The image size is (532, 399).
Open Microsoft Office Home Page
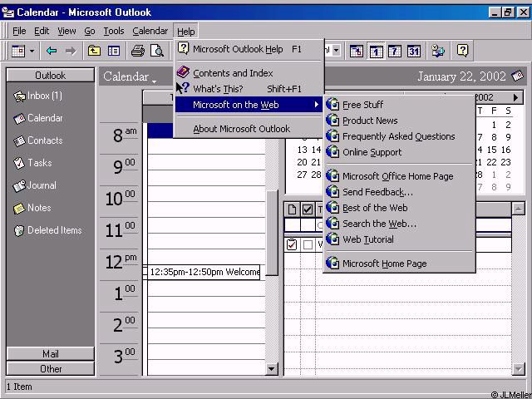coord(399,176)
